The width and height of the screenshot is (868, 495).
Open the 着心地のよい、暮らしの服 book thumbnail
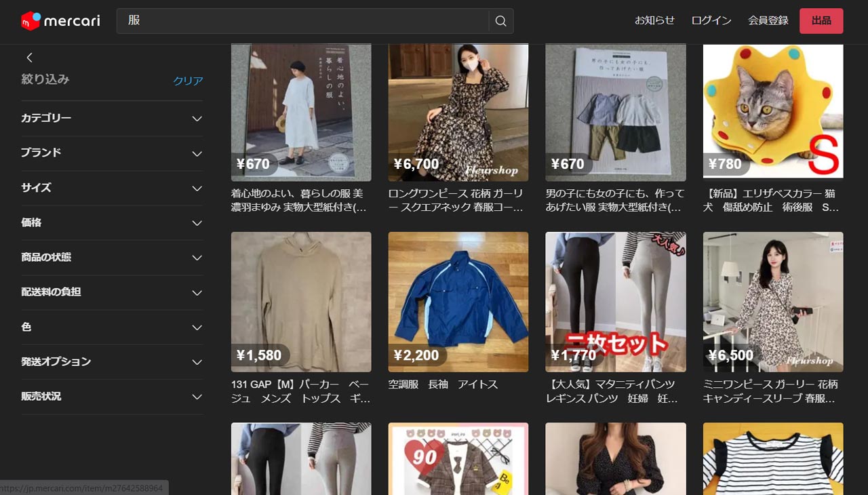click(301, 113)
